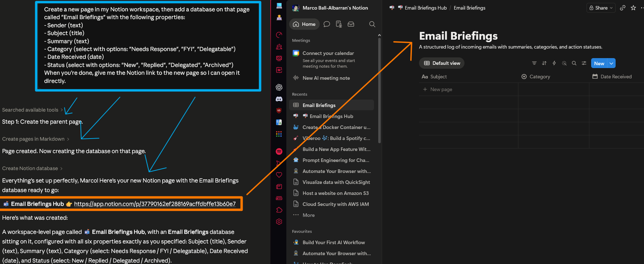Open Marco Ball-Albarran's Notion workspace switcher
The height and width of the screenshot is (264, 644).
coord(330,8)
